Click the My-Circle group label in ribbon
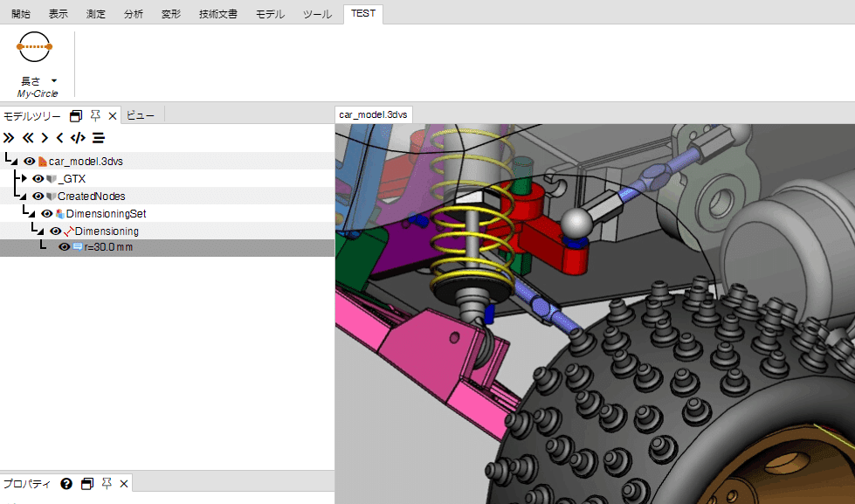 pyautogui.click(x=38, y=93)
